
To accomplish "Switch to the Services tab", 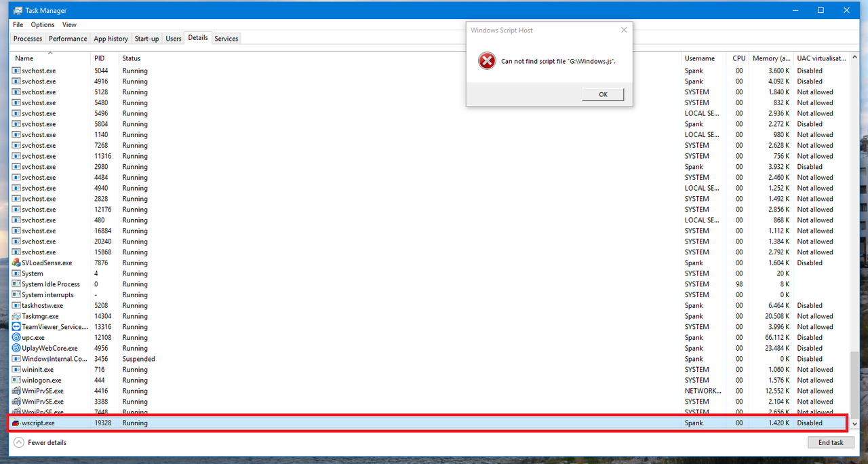I will 226,39.
